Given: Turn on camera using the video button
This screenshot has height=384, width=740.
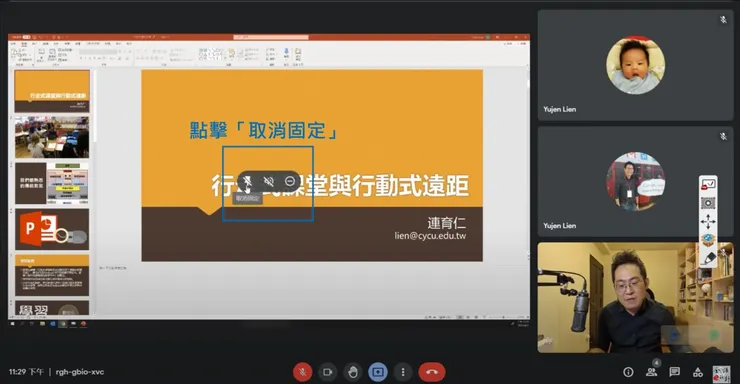Looking at the screenshot, I should [327, 372].
